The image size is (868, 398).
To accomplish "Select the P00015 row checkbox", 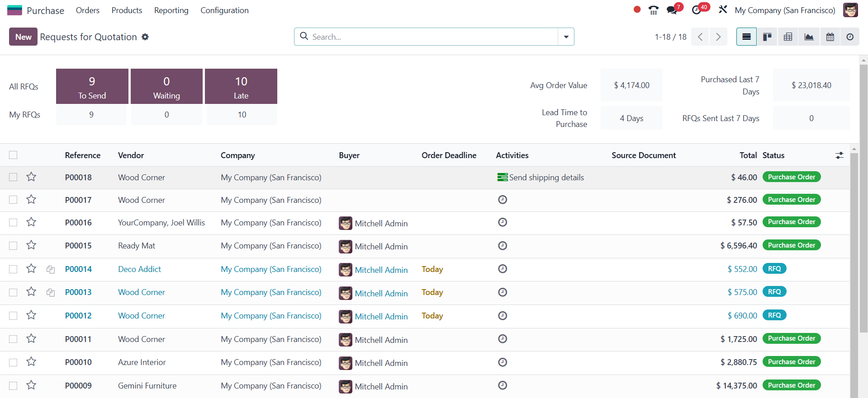I will pos(13,245).
